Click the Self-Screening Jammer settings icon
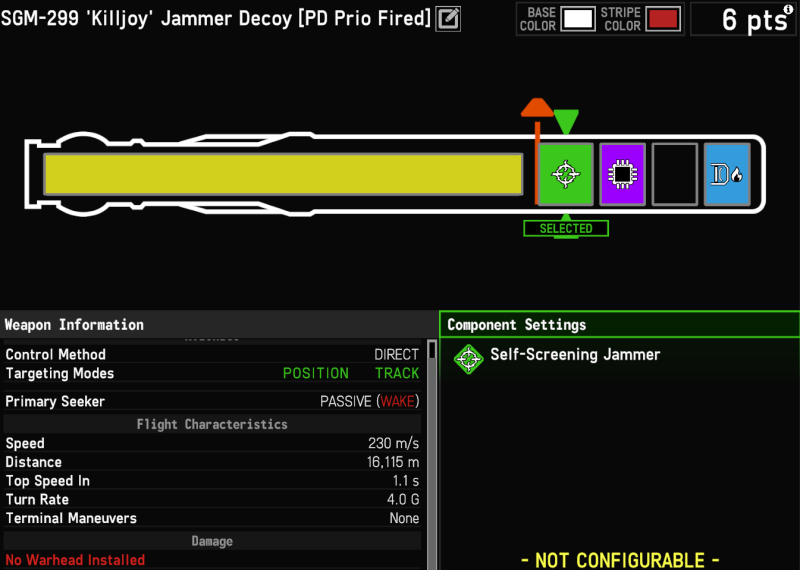This screenshot has height=570, width=800. pyautogui.click(x=468, y=359)
